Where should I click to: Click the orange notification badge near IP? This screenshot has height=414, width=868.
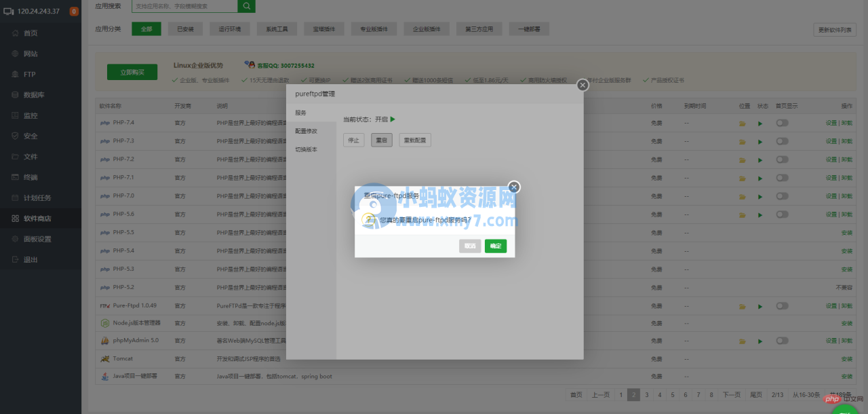(x=74, y=12)
